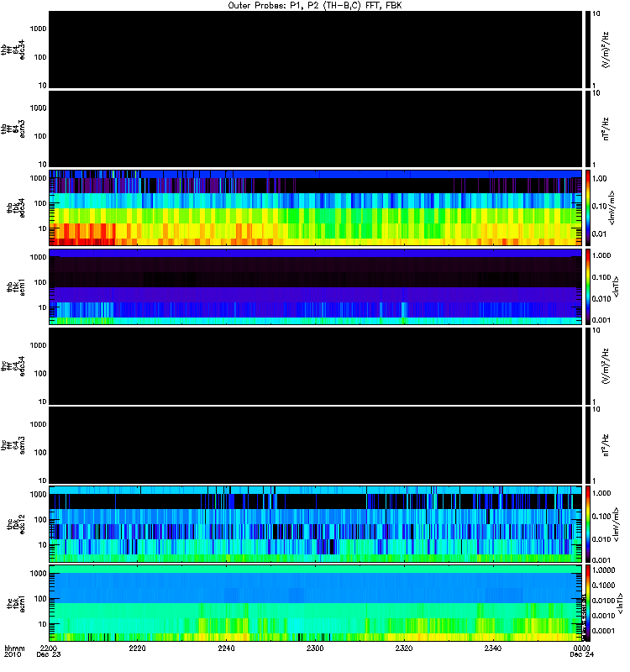Screen dimensions: 630x672
Task: Click the "hhmm 2010" axis legend
Action: click(x=14, y=652)
